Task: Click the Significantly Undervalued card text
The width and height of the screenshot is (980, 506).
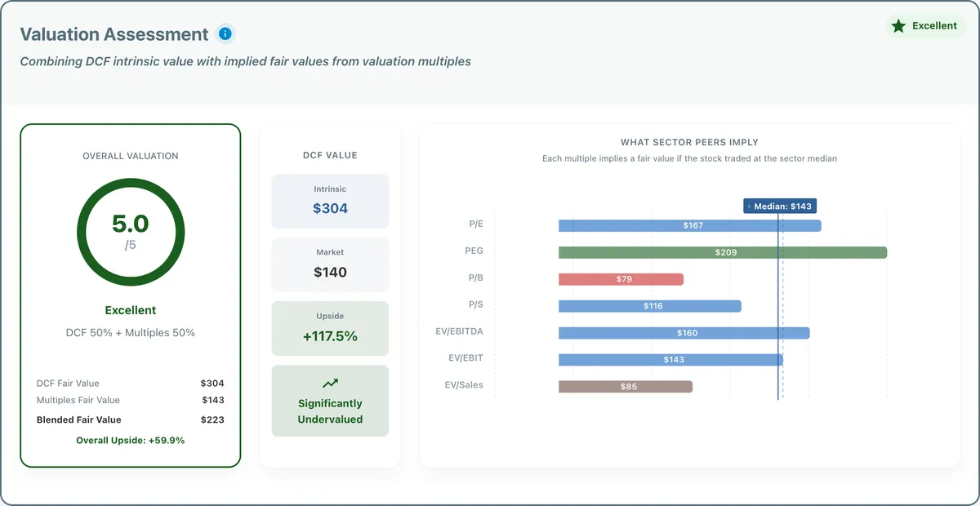Action: [330, 411]
